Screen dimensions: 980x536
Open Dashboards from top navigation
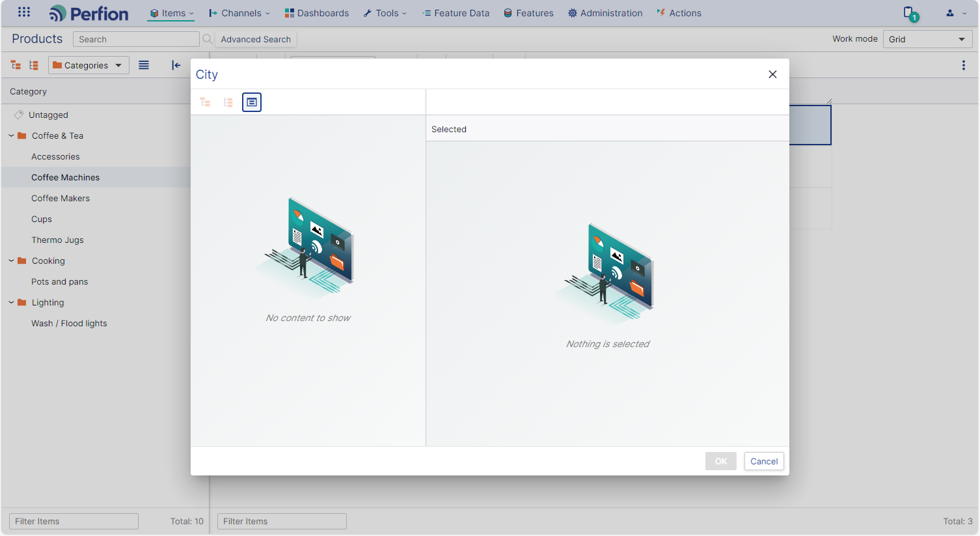(x=317, y=13)
